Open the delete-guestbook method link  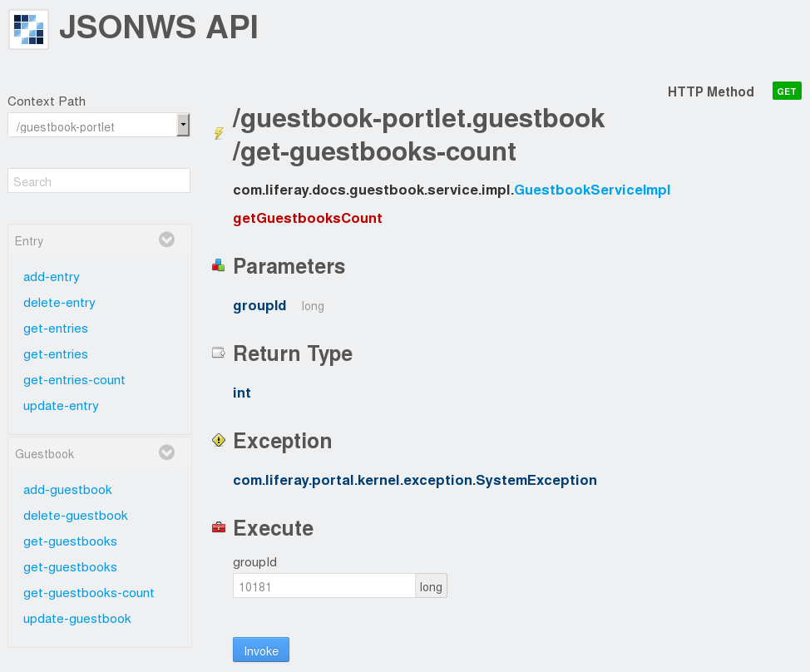(x=75, y=516)
